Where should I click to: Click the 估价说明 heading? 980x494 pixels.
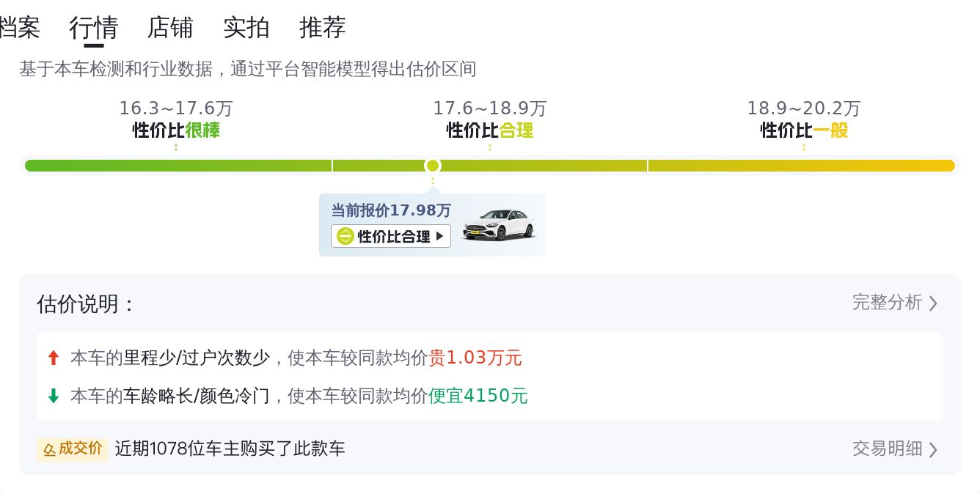[x=87, y=303]
